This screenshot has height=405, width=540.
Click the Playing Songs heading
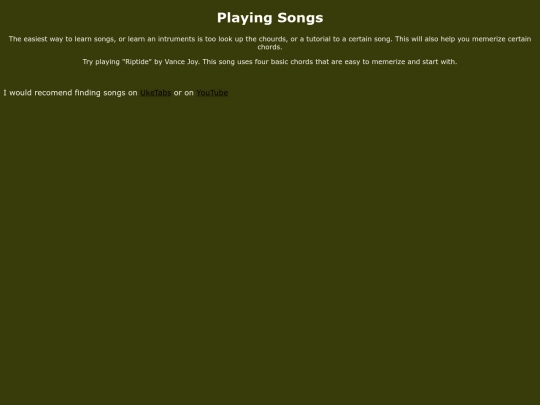pyautogui.click(x=270, y=18)
